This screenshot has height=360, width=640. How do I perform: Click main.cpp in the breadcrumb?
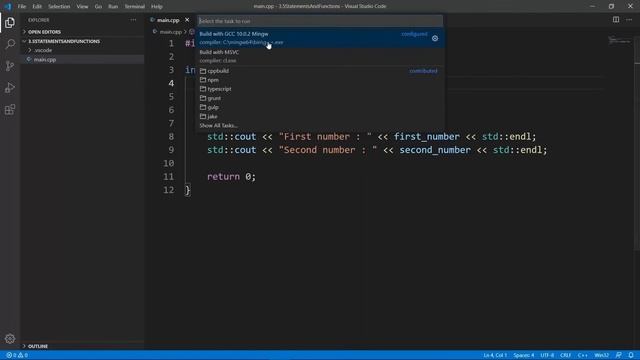[x=170, y=31]
